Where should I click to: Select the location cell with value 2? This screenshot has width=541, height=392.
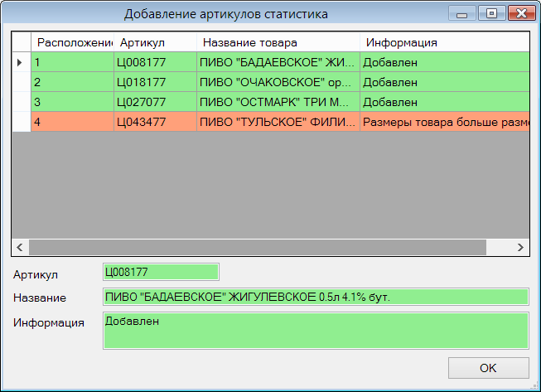pyautogui.click(x=72, y=82)
